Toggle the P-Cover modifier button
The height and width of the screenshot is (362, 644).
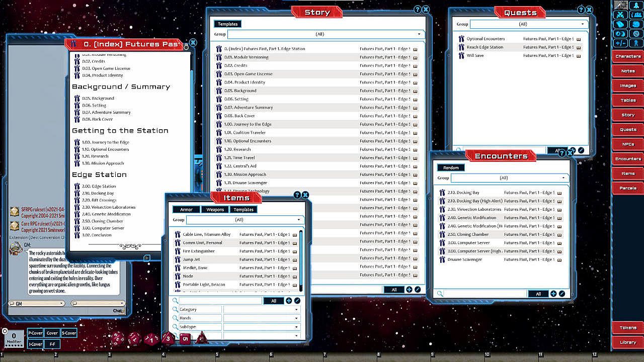tap(35, 333)
